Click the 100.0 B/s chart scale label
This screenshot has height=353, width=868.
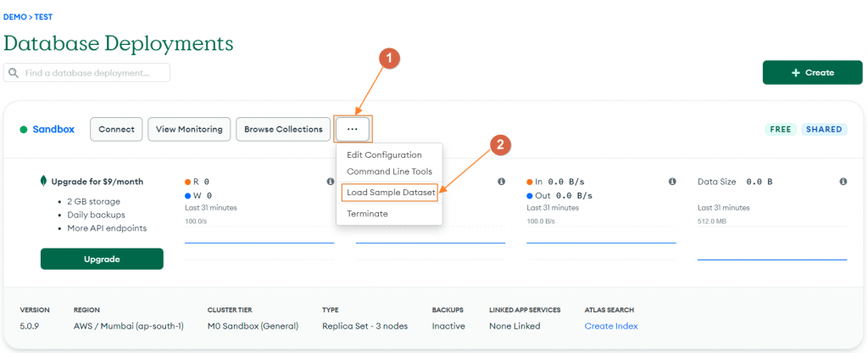click(540, 221)
